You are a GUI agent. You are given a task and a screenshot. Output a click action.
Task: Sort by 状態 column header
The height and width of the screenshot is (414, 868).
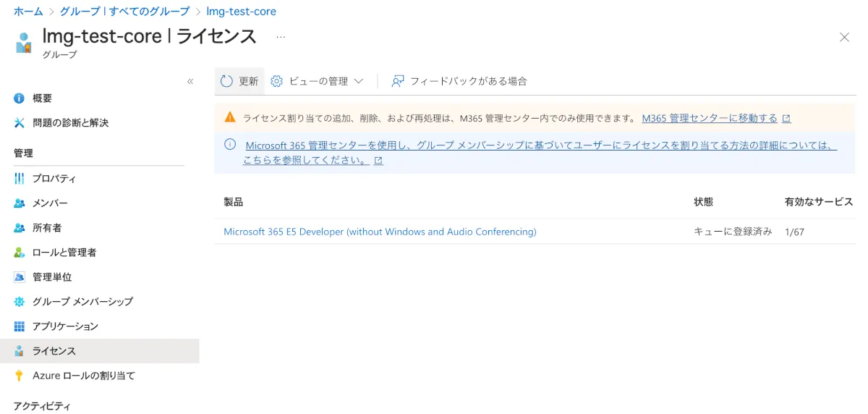click(x=704, y=202)
